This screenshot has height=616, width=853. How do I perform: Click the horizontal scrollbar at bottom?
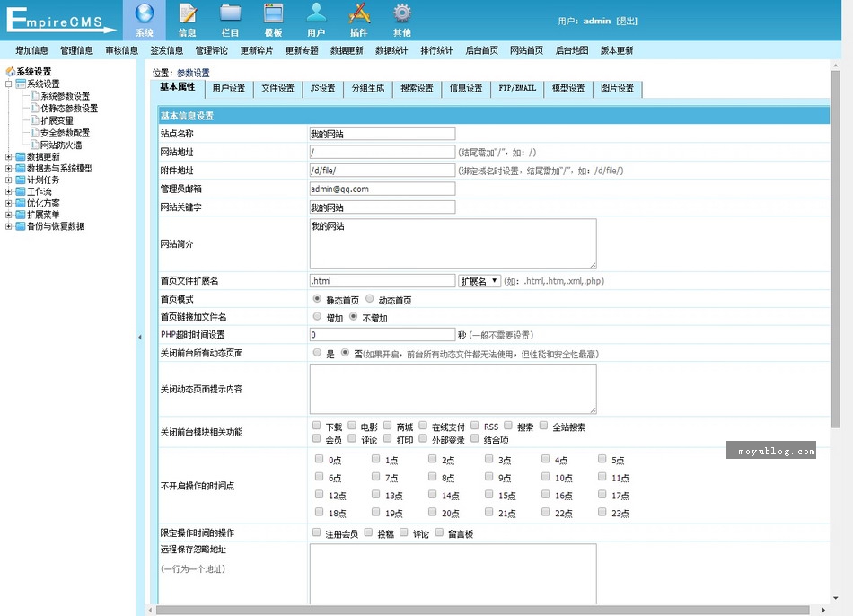click(x=482, y=610)
